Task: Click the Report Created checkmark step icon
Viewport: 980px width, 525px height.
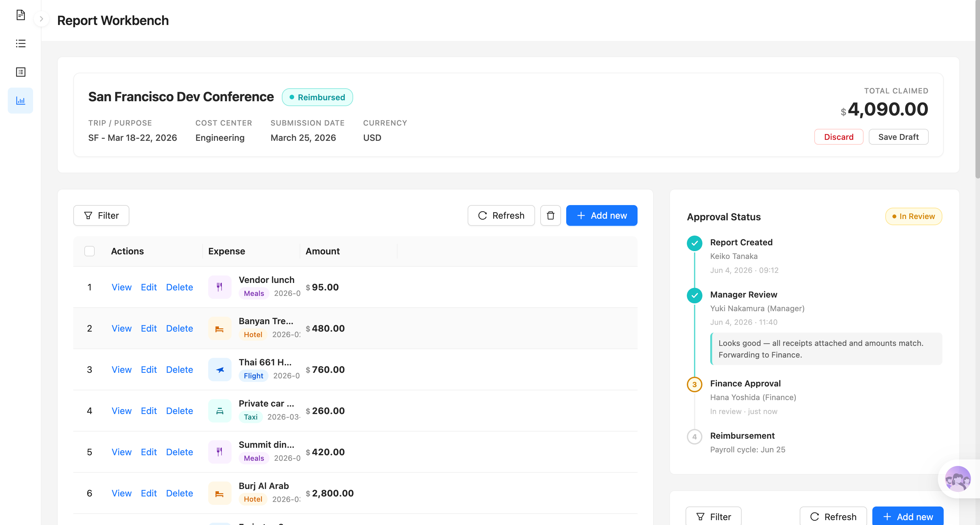Action: 694,243
